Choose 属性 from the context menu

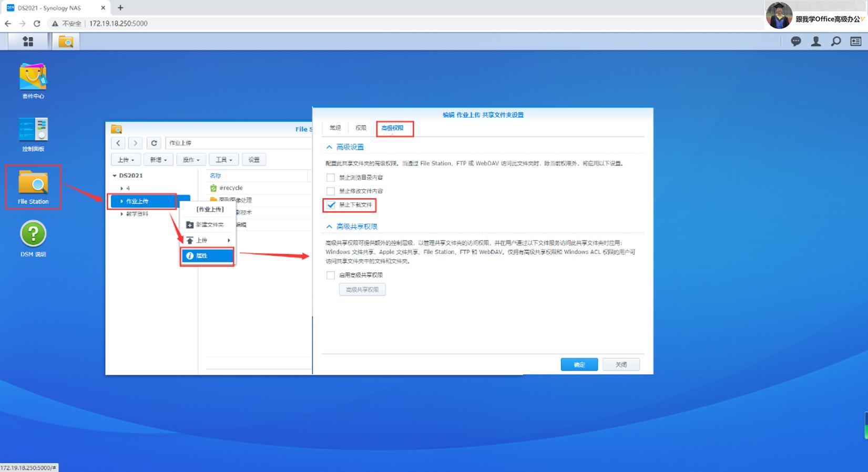(208, 256)
